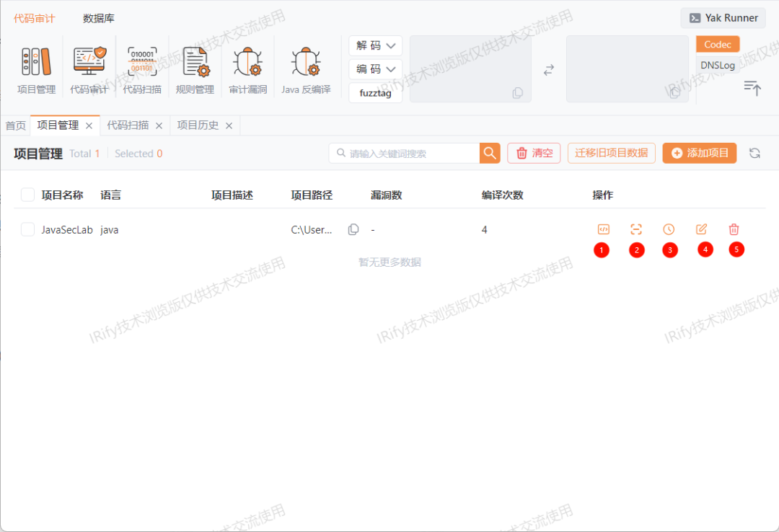Open Yak Runner

[x=723, y=18]
